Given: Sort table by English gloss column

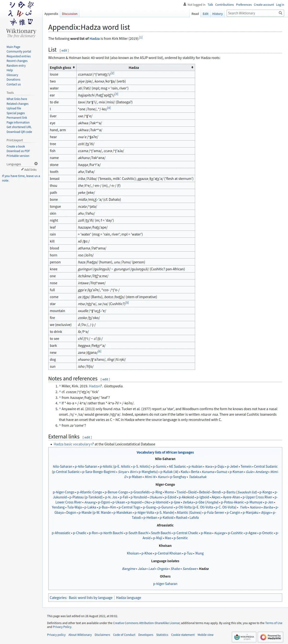Looking at the screenshot, I should (x=62, y=67).
